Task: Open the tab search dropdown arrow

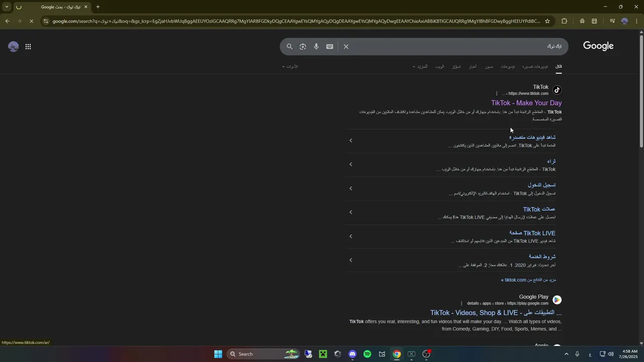Action: point(7,7)
